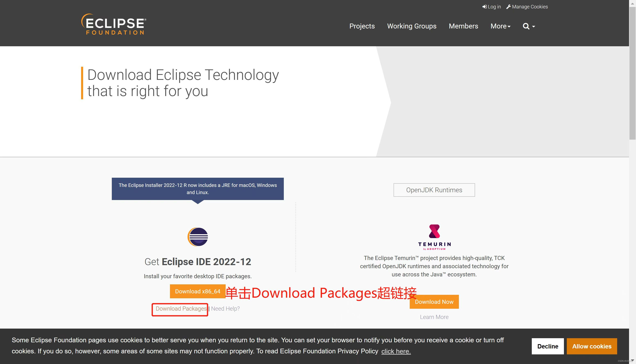The height and width of the screenshot is (364, 636).
Task: Click the Eclipse Foundation logo
Action: pos(113,24)
